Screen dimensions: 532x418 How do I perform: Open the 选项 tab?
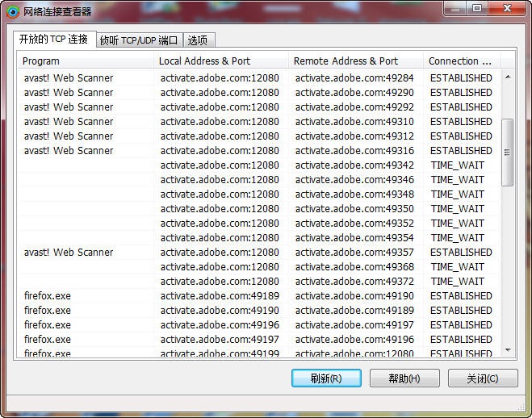point(199,40)
